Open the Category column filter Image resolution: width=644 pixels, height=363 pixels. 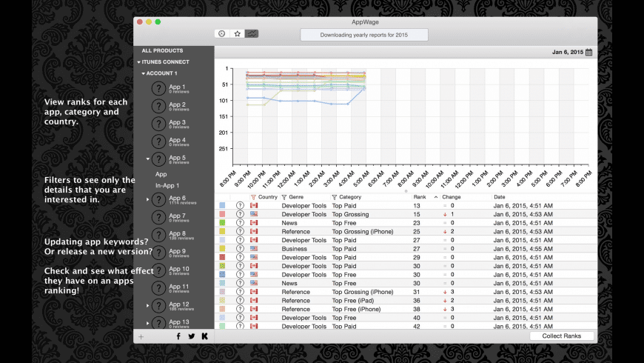click(x=335, y=197)
